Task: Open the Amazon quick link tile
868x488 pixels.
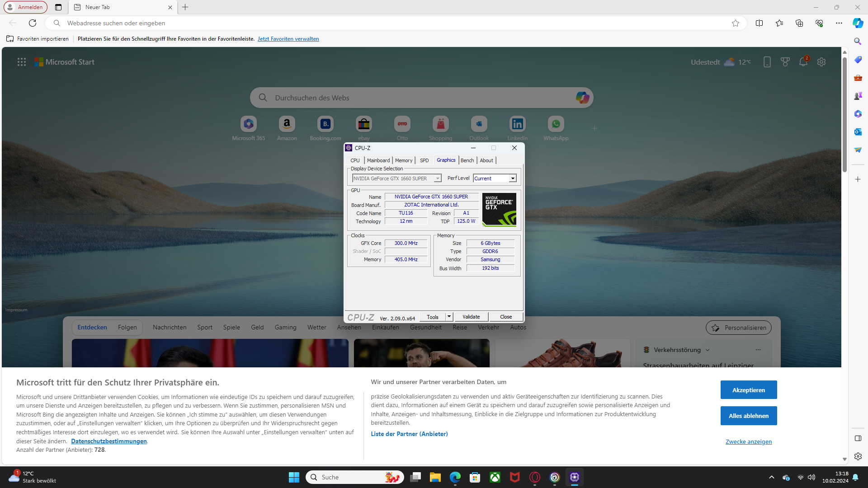Action: click(x=287, y=124)
